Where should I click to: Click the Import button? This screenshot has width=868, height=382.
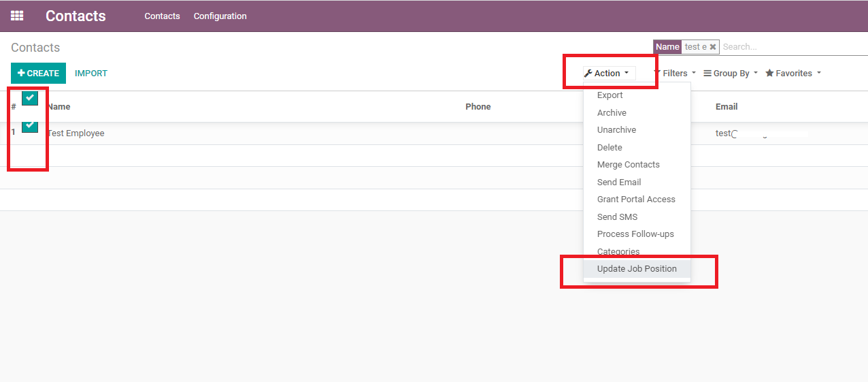pyautogui.click(x=91, y=74)
